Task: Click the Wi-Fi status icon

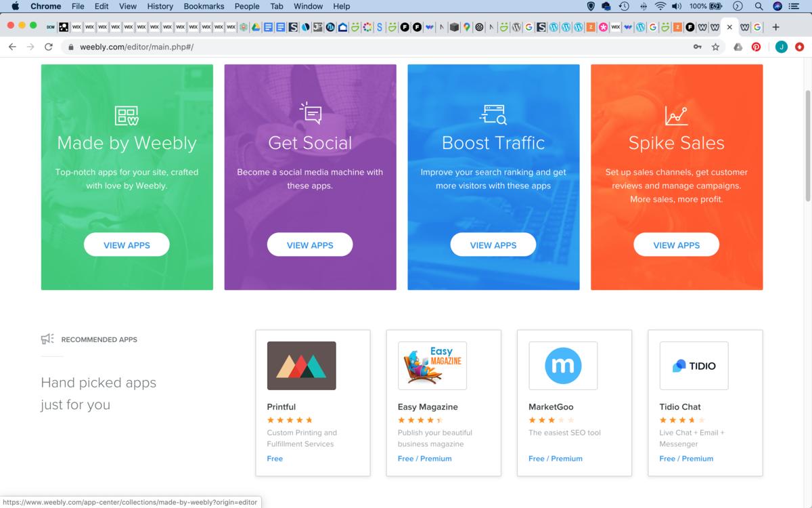Action: point(660,6)
